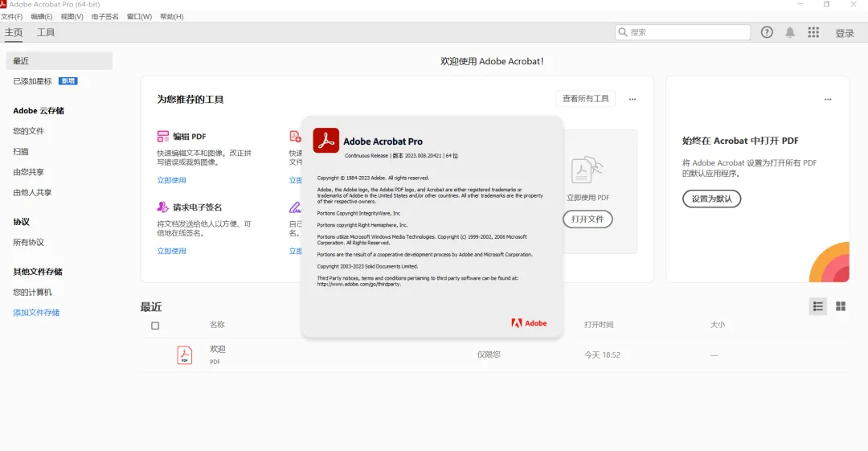
Task: Click the partially hidden create PDF icon
Action: pyautogui.click(x=295, y=137)
